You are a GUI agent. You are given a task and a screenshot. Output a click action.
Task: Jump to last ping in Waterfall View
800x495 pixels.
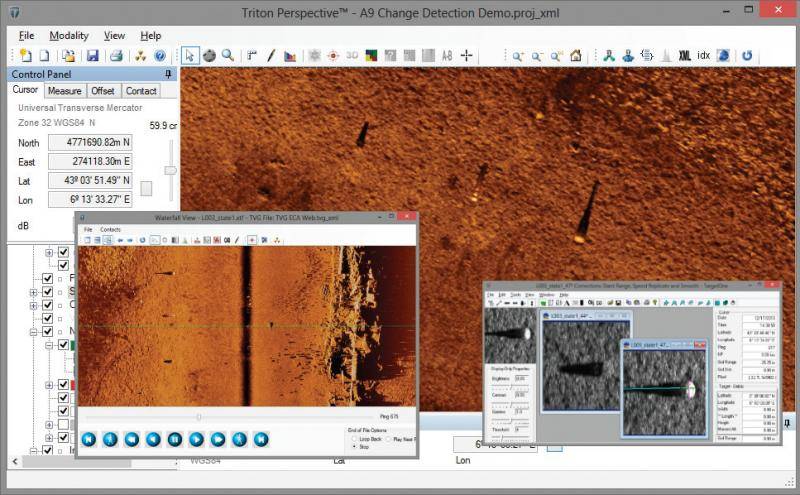click(x=261, y=439)
